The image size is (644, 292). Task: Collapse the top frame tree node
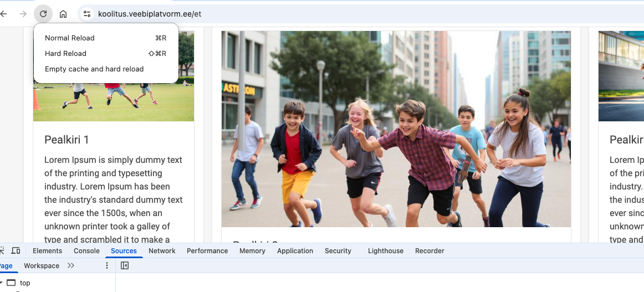pyautogui.click(x=2, y=283)
